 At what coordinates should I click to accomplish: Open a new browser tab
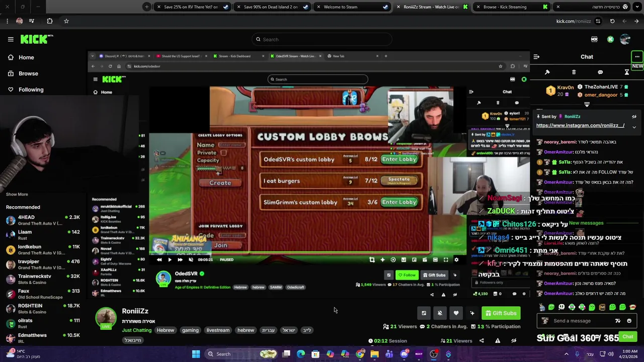click(146, 7)
